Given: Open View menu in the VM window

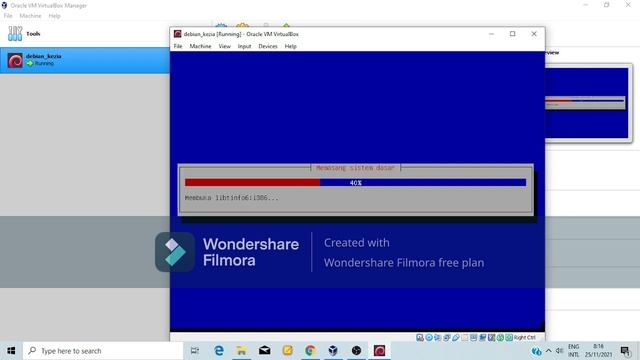Looking at the screenshot, I should point(224,47).
